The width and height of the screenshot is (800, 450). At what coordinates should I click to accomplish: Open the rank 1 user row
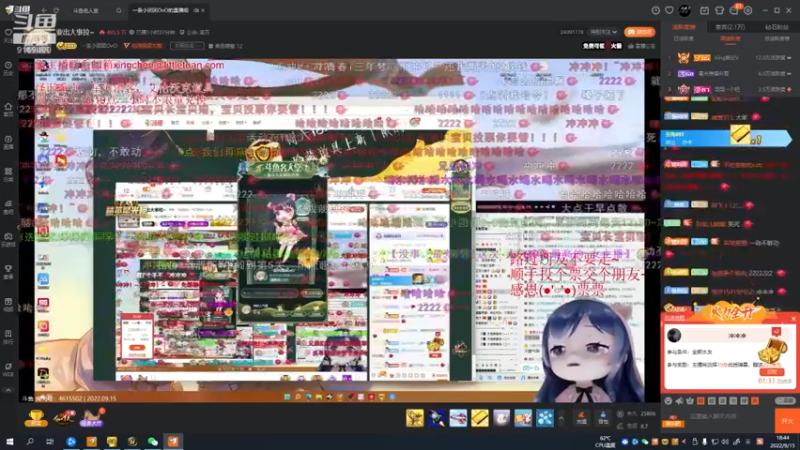[730, 58]
